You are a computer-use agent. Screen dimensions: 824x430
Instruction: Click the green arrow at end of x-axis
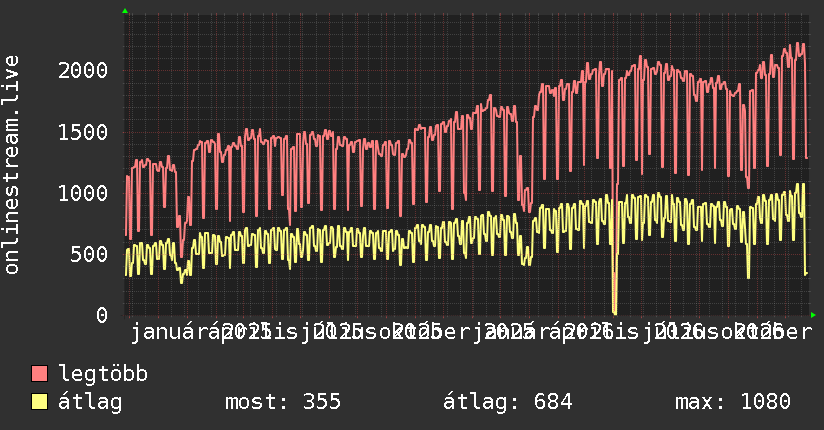coord(813,315)
